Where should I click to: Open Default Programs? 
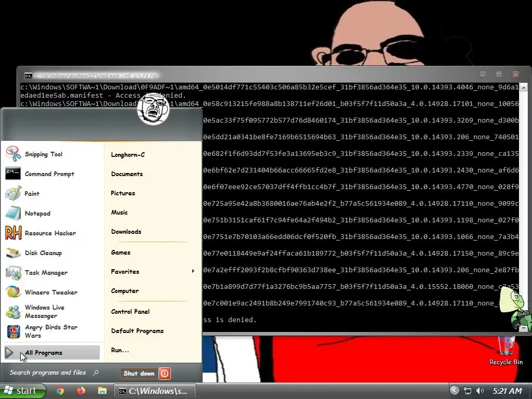[x=137, y=331]
